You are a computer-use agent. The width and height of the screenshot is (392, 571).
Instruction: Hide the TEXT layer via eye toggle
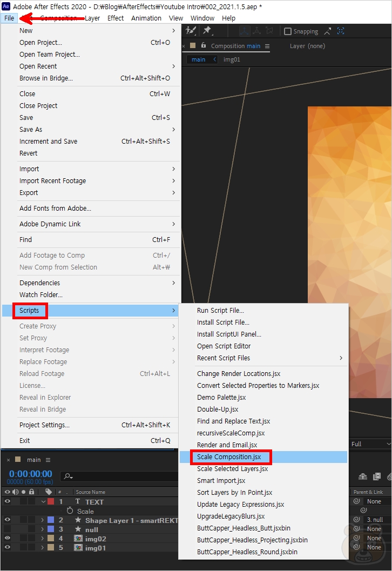(x=7, y=501)
